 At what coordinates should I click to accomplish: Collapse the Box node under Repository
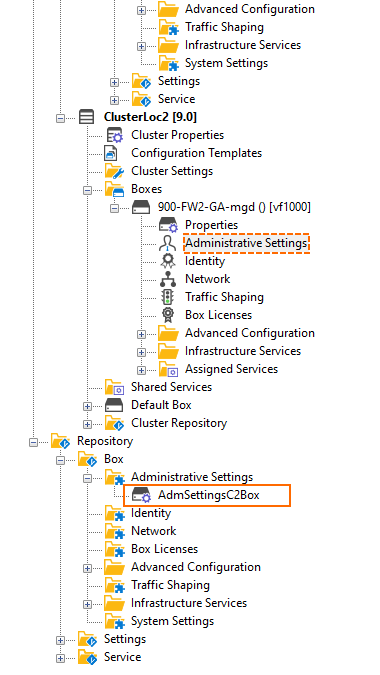click(x=61, y=460)
